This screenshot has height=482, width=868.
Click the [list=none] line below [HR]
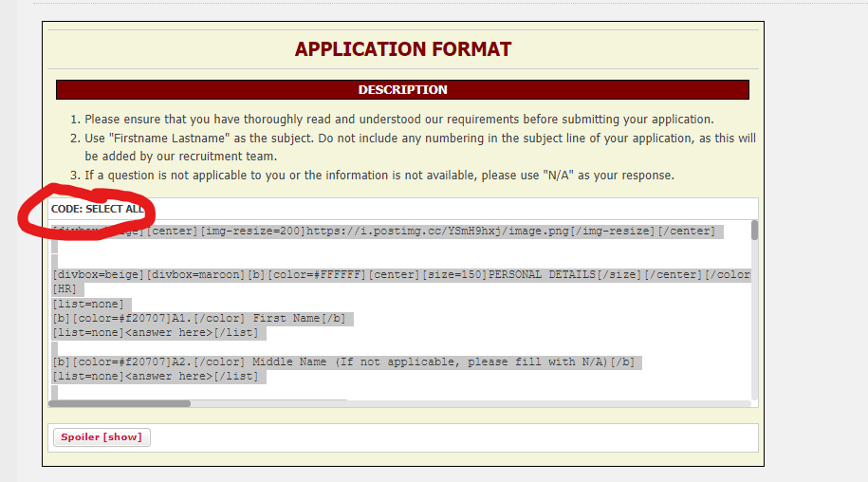[x=86, y=304]
